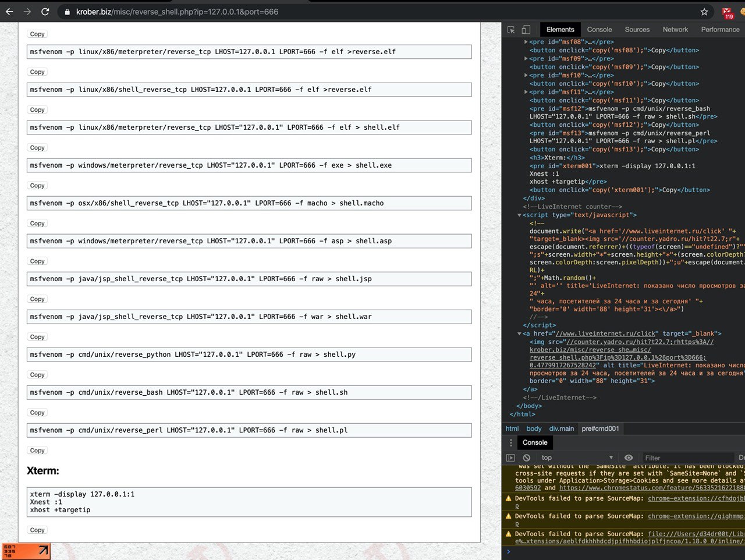Click the windows meterpreter shell.exe command box
Viewport: 745px width, 560px height.
pyautogui.click(x=249, y=165)
